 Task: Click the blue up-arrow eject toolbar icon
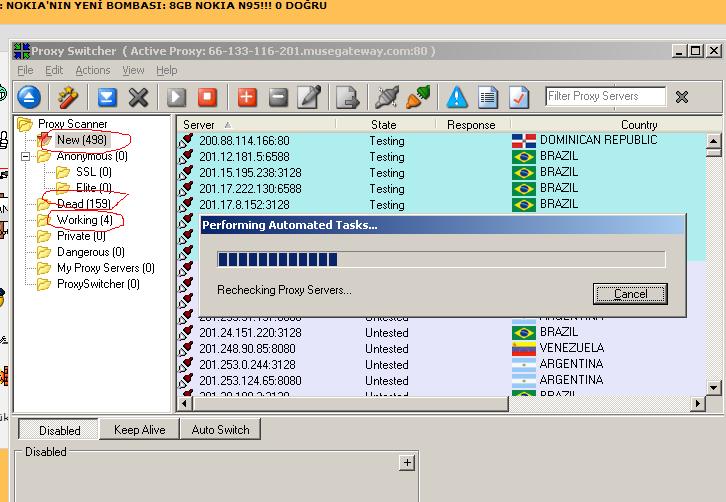29,97
